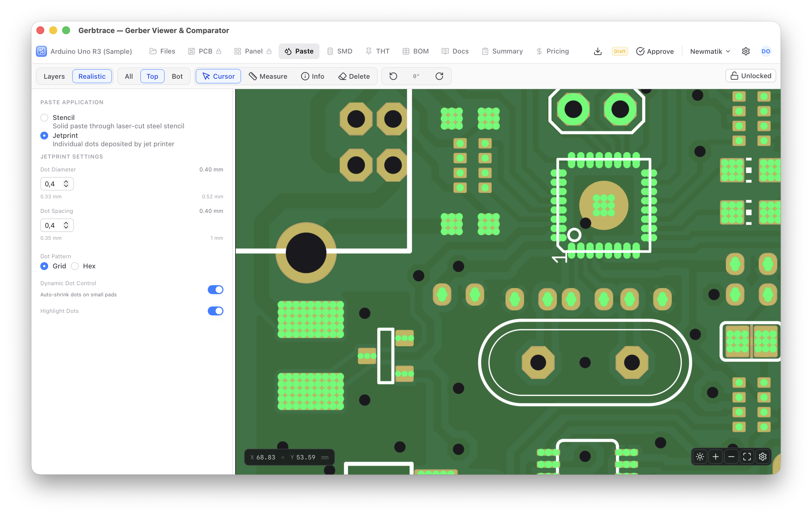The image size is (812, 516).
Task: Show All board sides
Action: pos(129,76)
